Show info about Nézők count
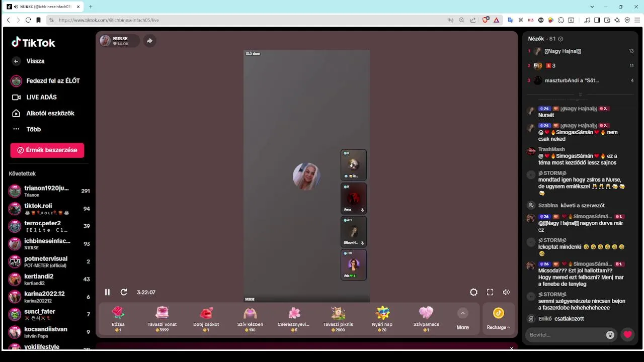The height and width of the screenshot is (362, 644). click(560, 39)
